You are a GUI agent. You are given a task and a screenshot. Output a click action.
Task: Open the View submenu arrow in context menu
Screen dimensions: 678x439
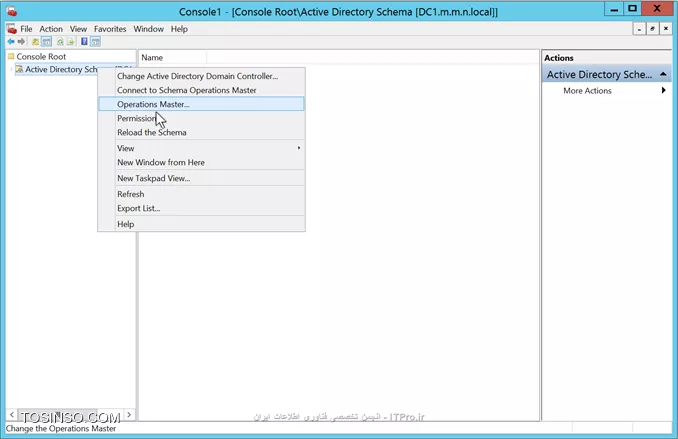click(299, 148)
